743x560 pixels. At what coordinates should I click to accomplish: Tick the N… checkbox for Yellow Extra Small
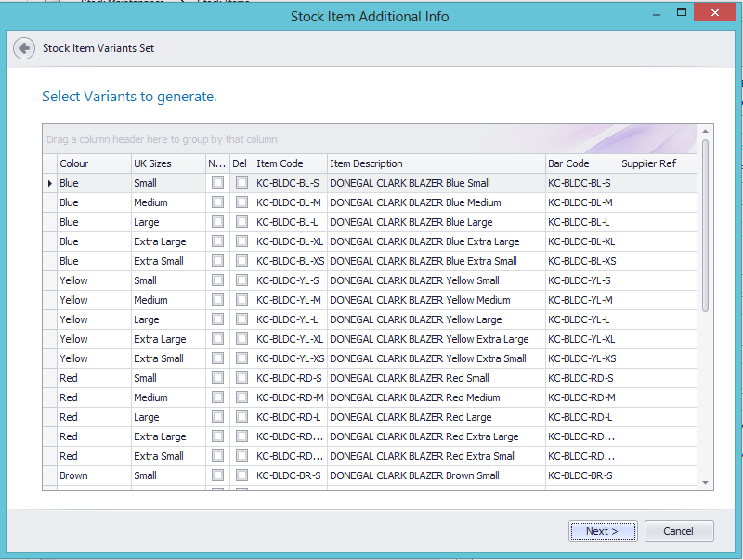pos(217,358)
